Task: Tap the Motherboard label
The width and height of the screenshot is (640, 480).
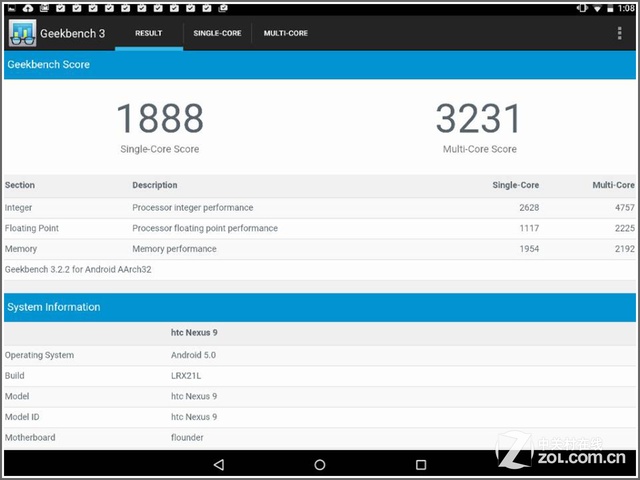Action: [x=30, y=438]
